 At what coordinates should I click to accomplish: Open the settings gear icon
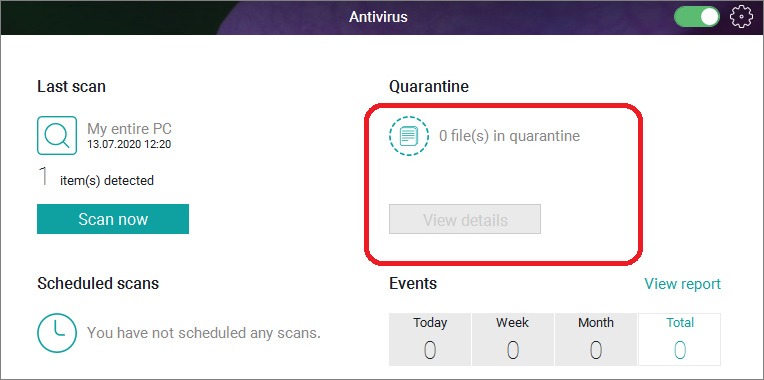pos(741,17)
